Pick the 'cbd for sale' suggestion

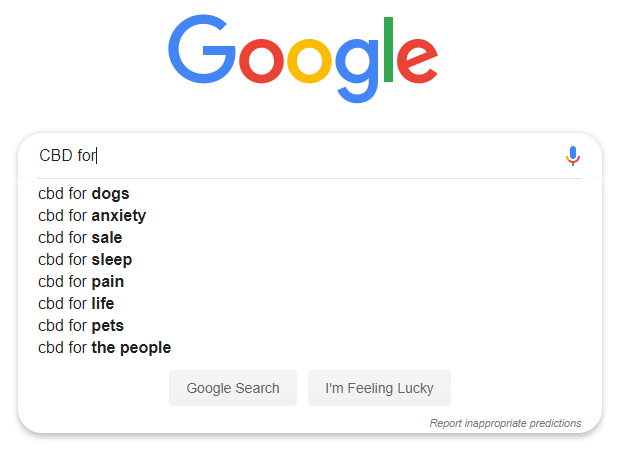[80, 238]
